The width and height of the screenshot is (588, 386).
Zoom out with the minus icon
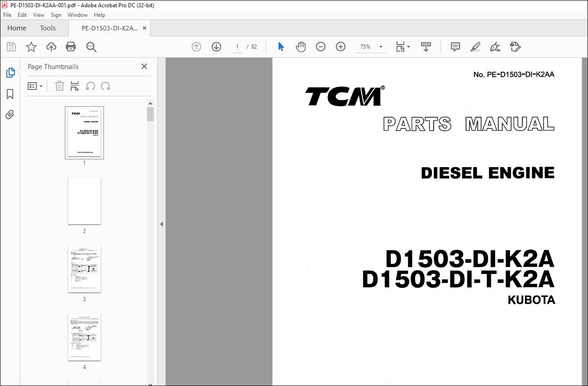pyautogui.click(x=321, y=47)
